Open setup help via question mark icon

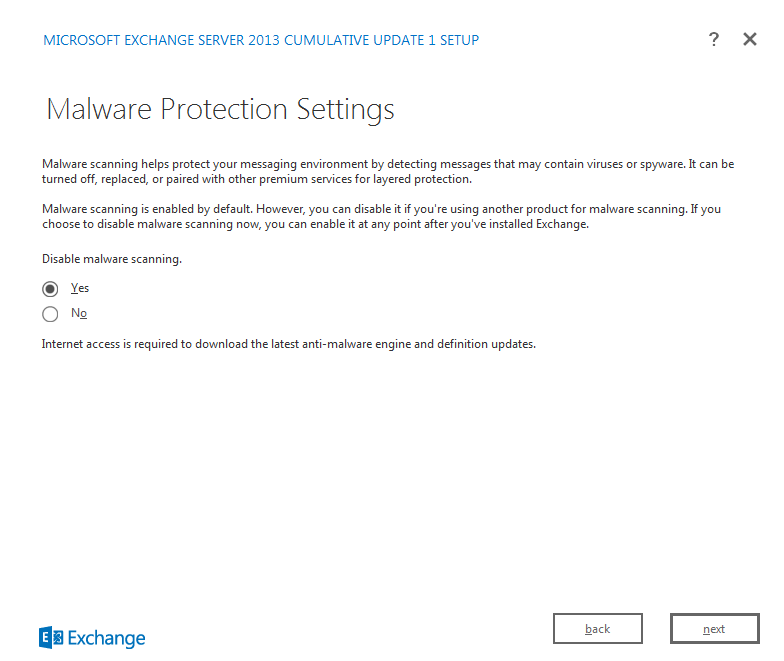pos(713,39)
